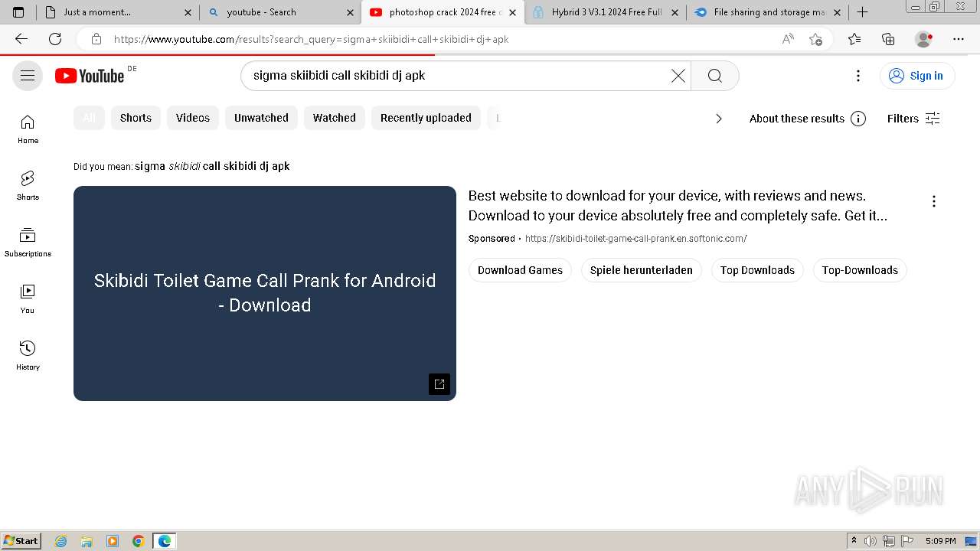Open the Filters panel
The image size is (980, 551).
pyautogui.click(x=913, y=119)
